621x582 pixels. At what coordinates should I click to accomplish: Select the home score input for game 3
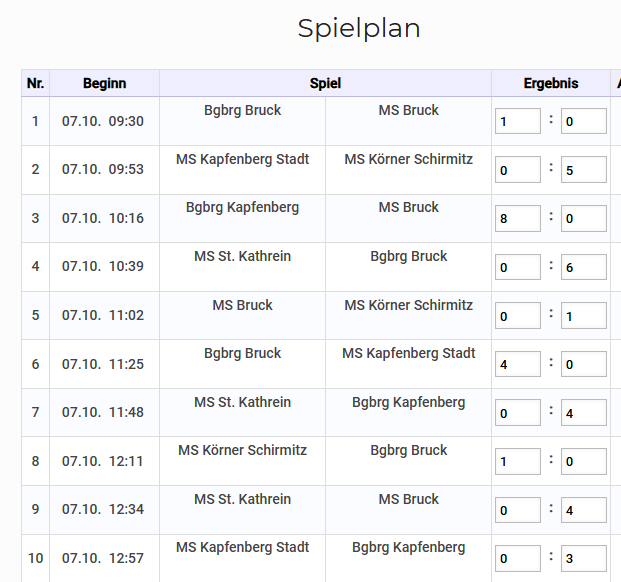click(517, 218)
